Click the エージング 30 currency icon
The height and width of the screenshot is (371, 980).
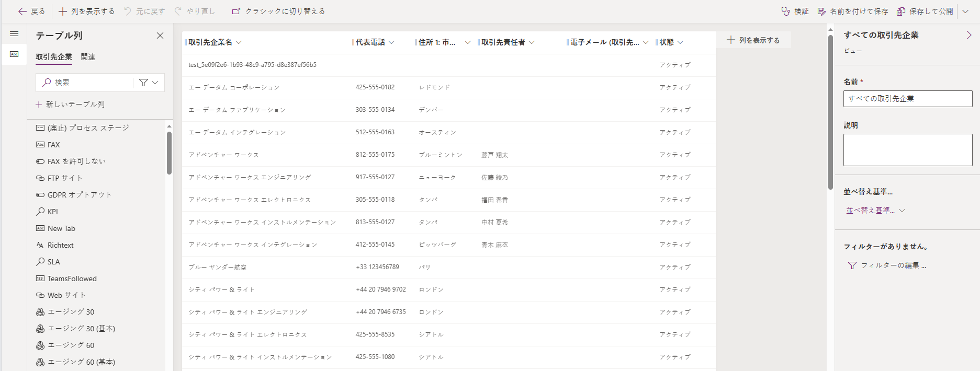click(x=40, y=312)
